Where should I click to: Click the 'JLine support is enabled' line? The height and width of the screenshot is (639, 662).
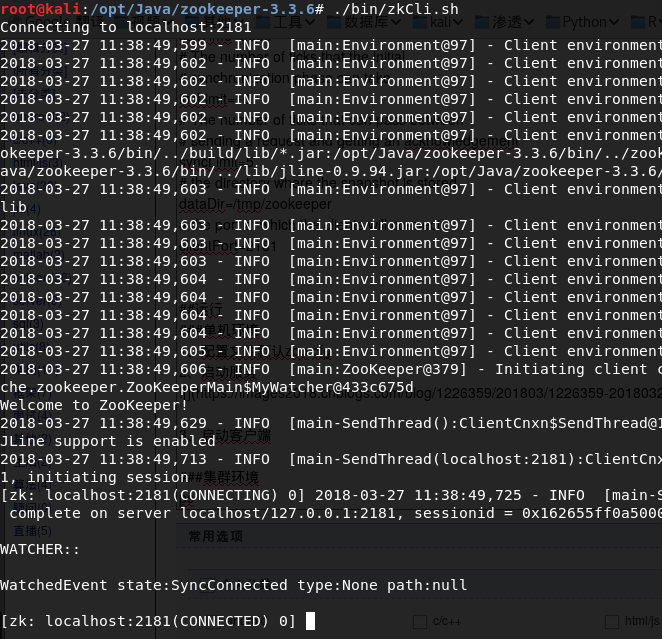click(108, 441)
